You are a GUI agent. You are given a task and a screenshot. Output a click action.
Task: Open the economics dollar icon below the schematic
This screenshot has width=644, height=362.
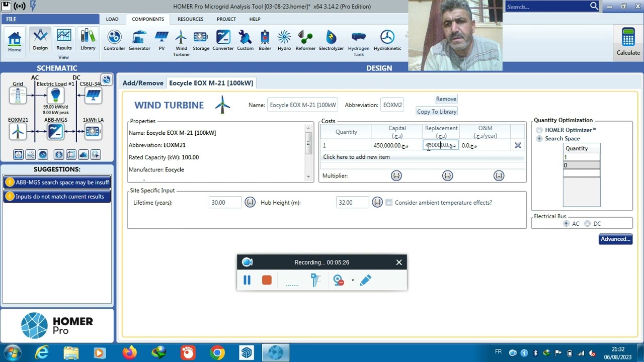59,155
